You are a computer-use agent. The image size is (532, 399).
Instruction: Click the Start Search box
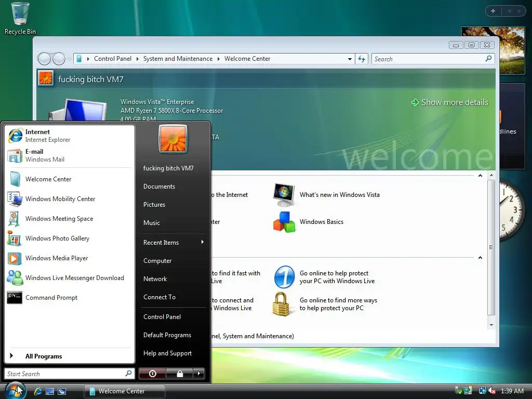[69, 374]
